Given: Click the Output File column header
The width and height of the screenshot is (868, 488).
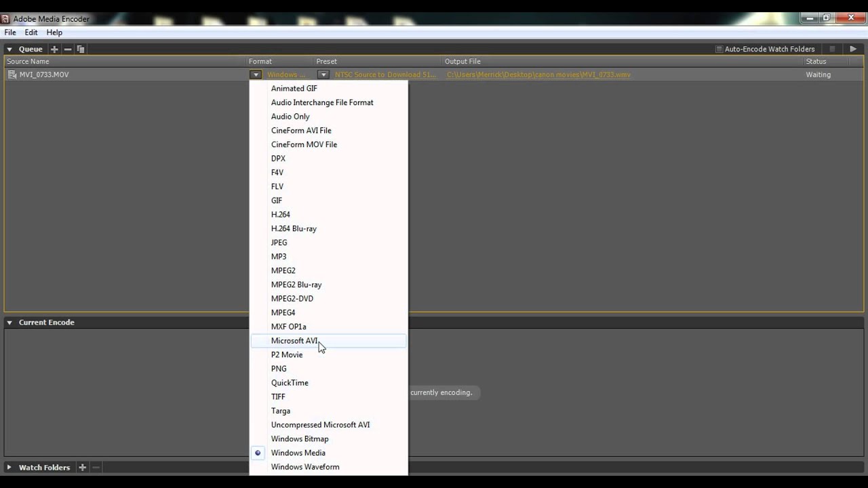Looking at the screenshot, I should coord(462,61).
